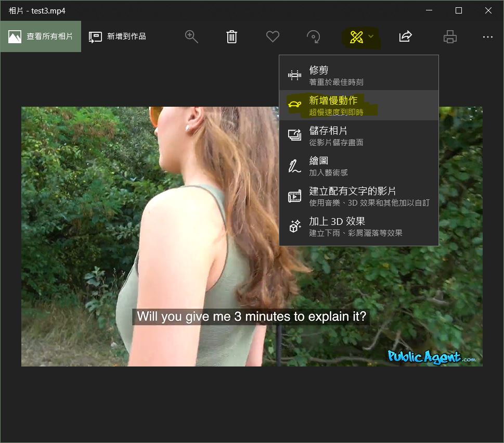Rotate using the rotate icon
504x443 pixels.
pyautogui.click(x=314, y=36)
